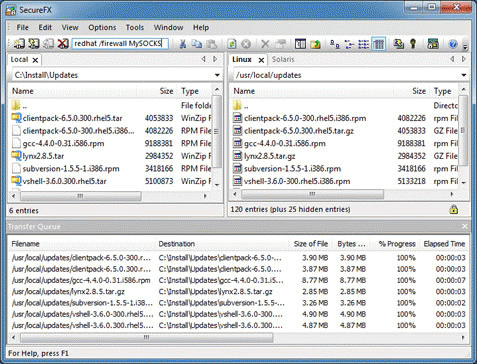Expand the C:\Install\Updates path dropdown

[217, 75]
